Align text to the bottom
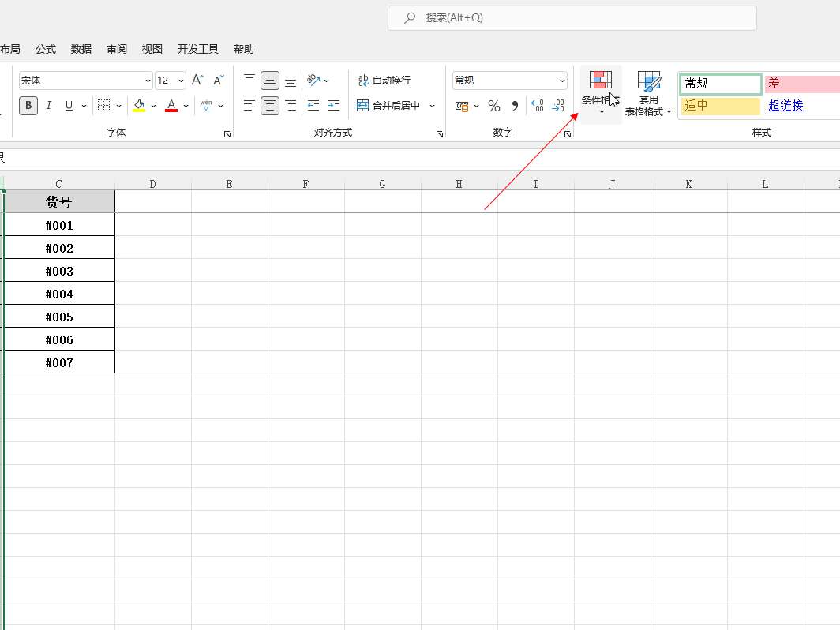Image resolution: width=840 pixels, height=630 pixels. coord(291,81)
